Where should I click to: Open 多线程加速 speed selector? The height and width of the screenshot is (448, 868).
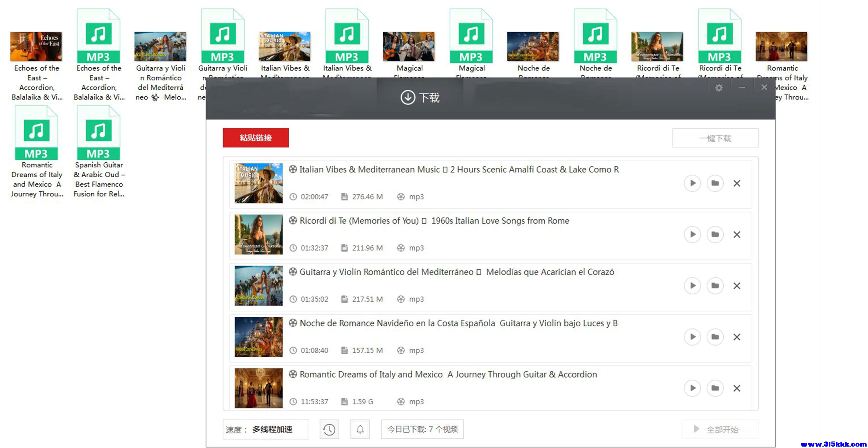(x=272, y=429)
